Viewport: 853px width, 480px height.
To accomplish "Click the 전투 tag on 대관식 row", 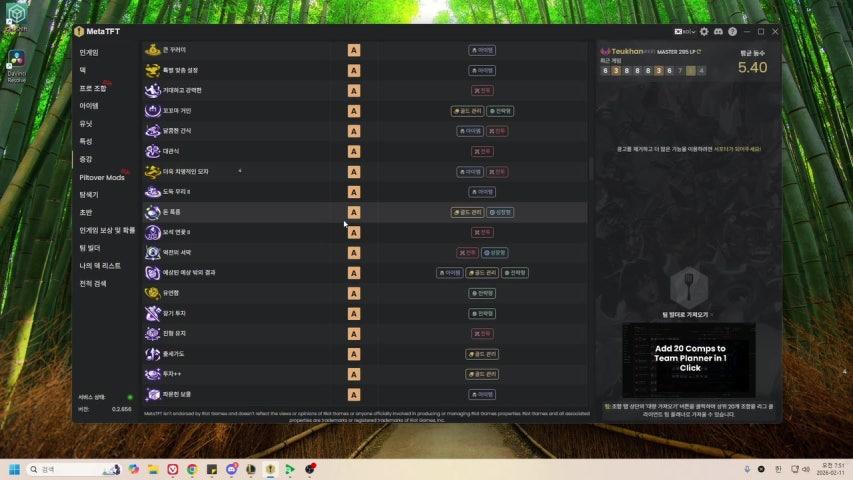I will tap(482, 151).
